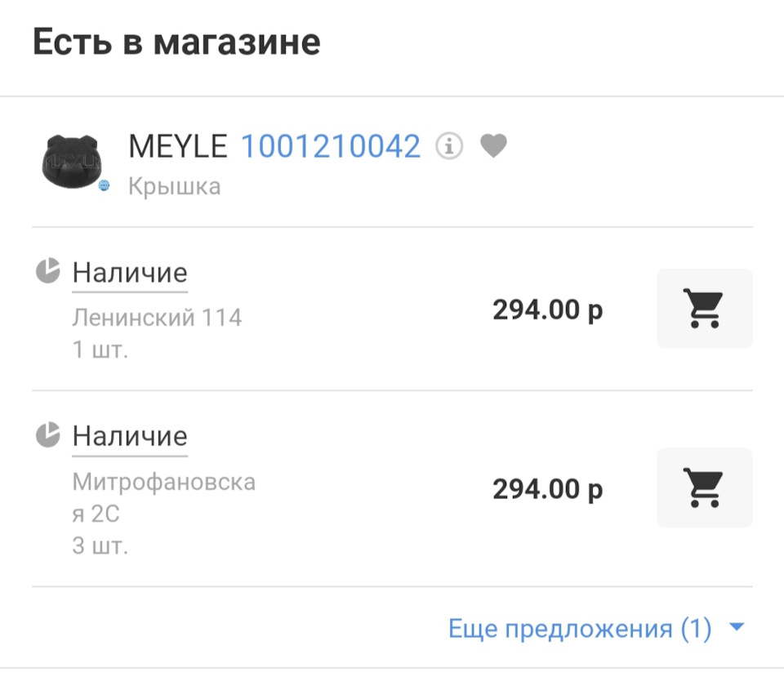Click the pie icon beside the Митрофановская availability
The height and width of the screenshot is (690, 784).
(x=48, y=434)
